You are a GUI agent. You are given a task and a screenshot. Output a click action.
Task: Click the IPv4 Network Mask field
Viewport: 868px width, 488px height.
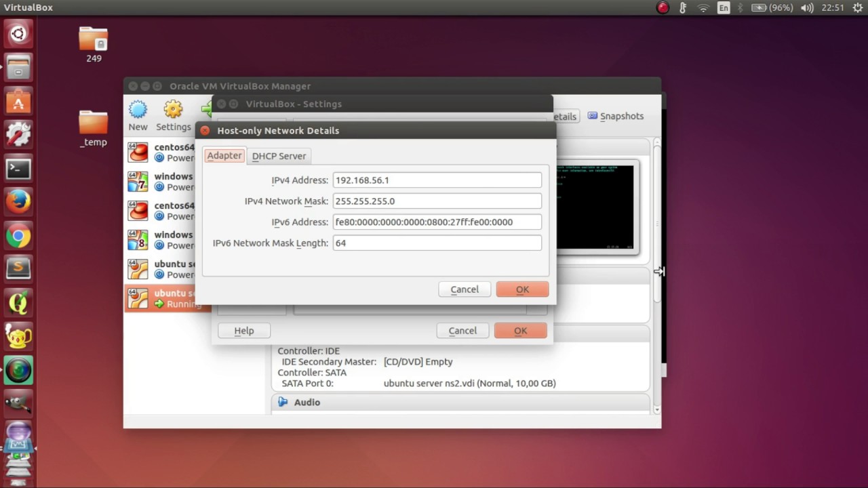437,201
